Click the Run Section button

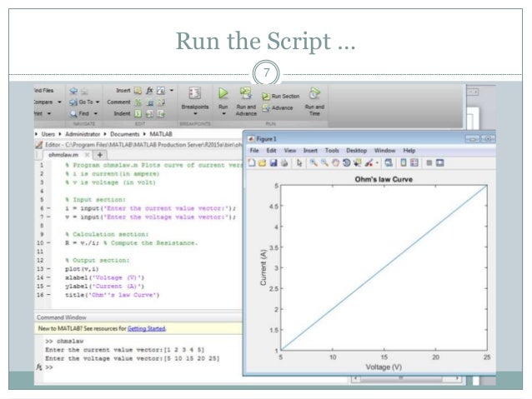(x=280, y=97)
